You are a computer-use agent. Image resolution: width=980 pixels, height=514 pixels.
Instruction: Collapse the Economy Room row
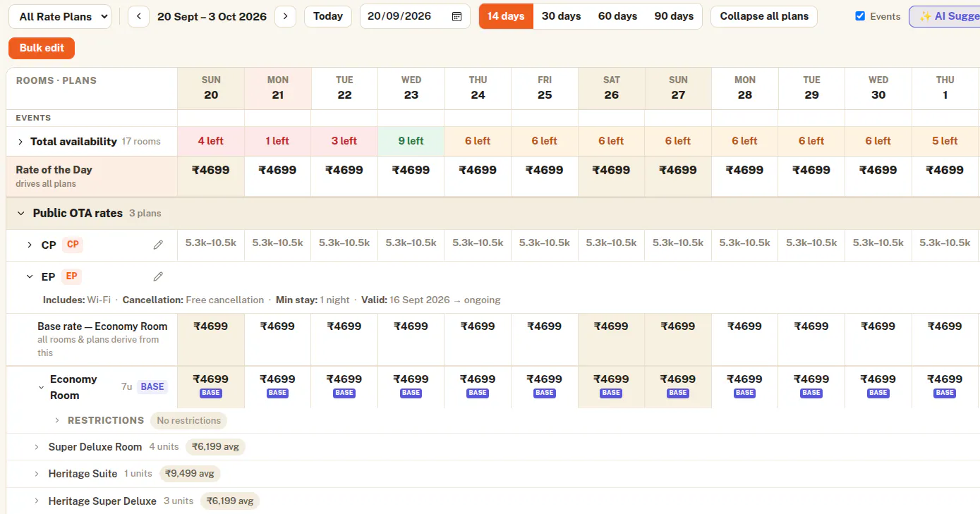tap(41, 387)
